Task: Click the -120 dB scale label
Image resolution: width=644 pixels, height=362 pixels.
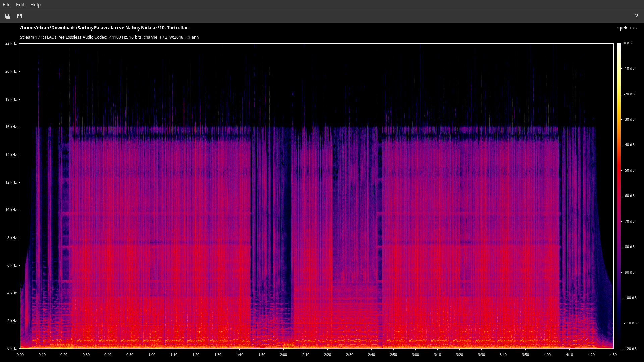Action: pos(629,349)
